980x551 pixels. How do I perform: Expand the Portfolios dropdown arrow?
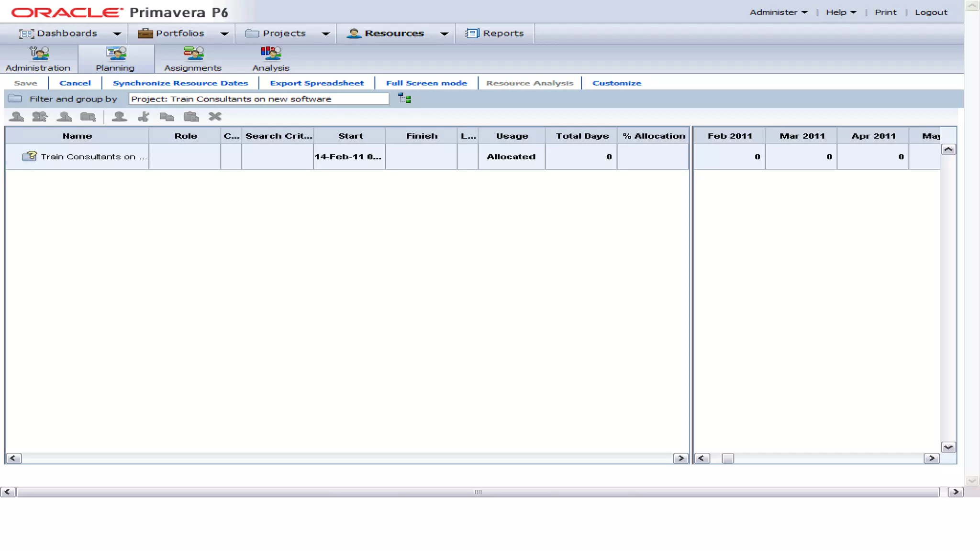click(x=224, y=33)
